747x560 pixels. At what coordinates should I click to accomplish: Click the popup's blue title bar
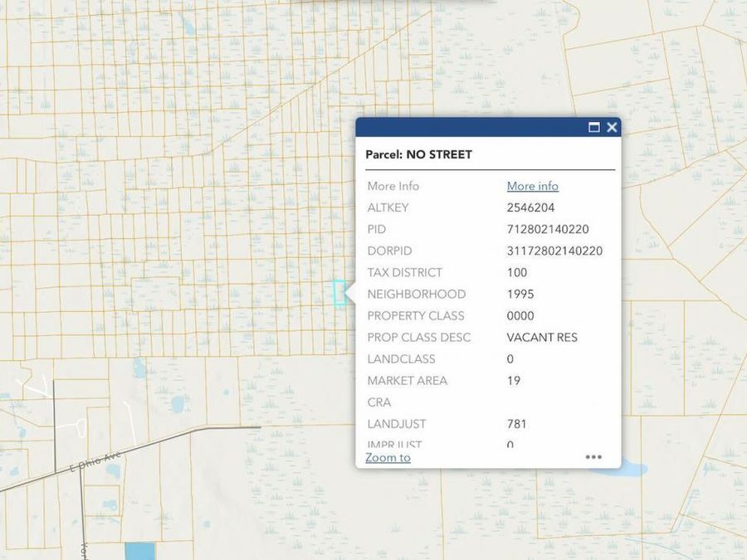pos(465,127)
